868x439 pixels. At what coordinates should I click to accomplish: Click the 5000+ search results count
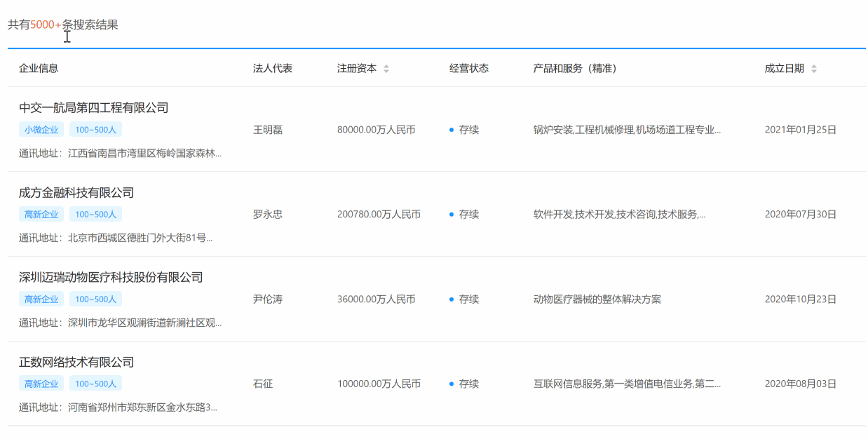(x=46, y=25)
